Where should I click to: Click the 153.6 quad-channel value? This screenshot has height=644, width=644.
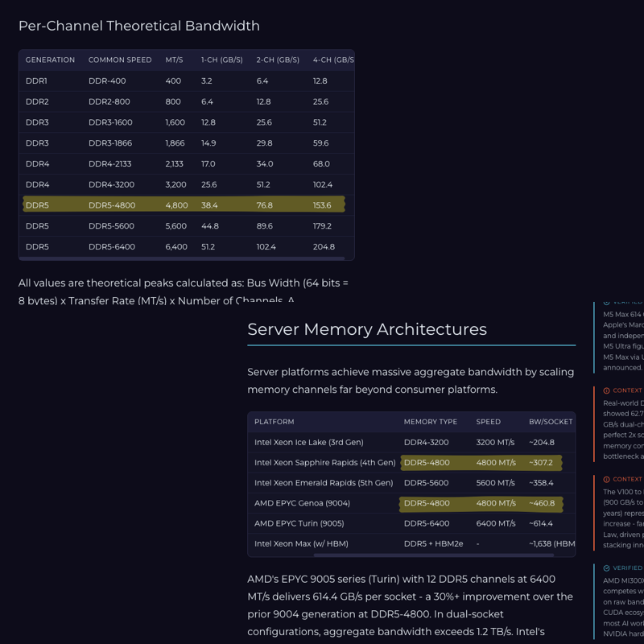click(321, 205)
